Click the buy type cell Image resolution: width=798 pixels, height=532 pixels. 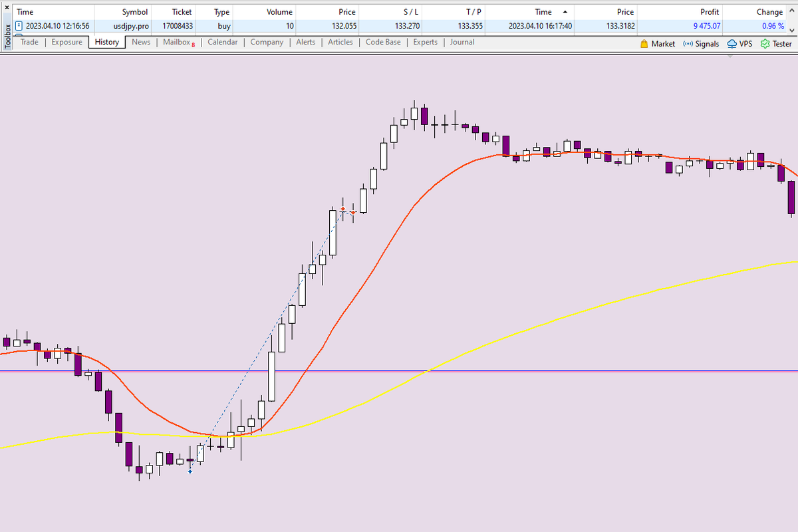point(224,26)
